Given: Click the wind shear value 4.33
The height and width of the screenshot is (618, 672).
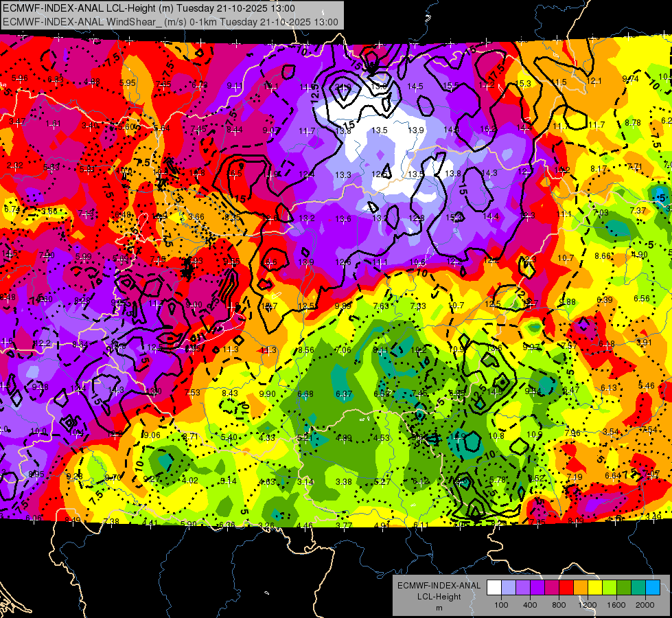Looking at the screenshot, I should (267, 438).
